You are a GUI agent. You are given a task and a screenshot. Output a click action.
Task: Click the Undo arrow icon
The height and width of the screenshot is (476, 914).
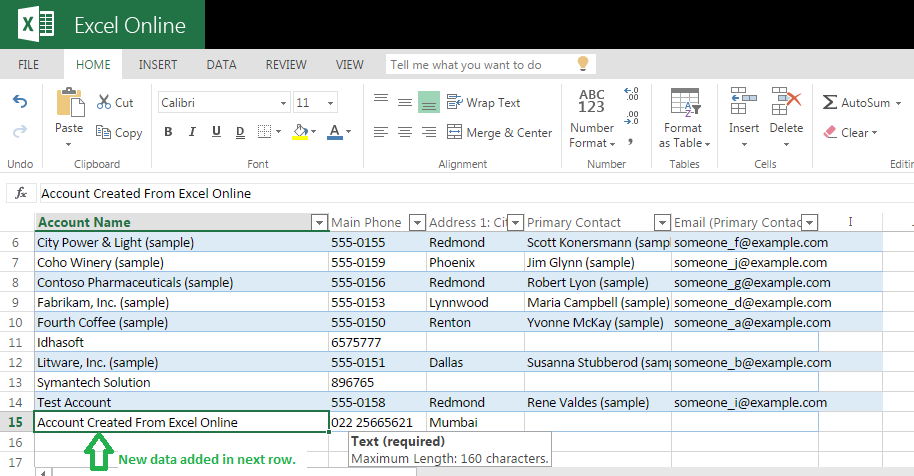[x=20, y=102]
